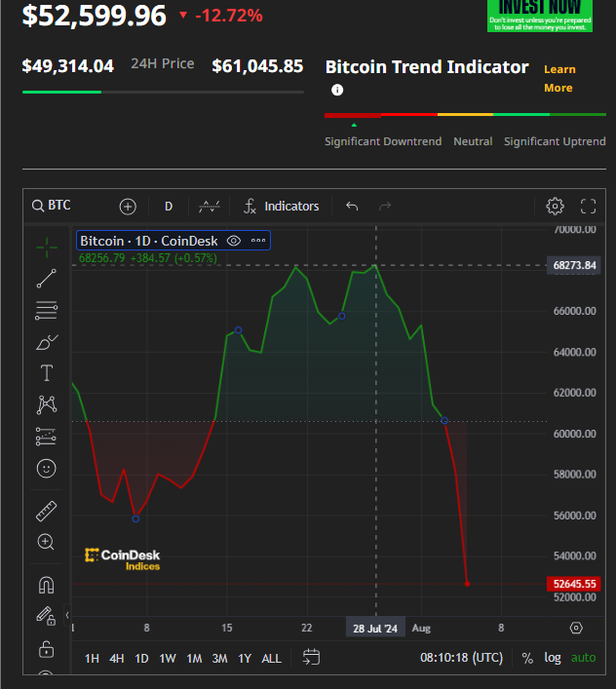Open Bitcoin legend more options

(x=258, y=241)
